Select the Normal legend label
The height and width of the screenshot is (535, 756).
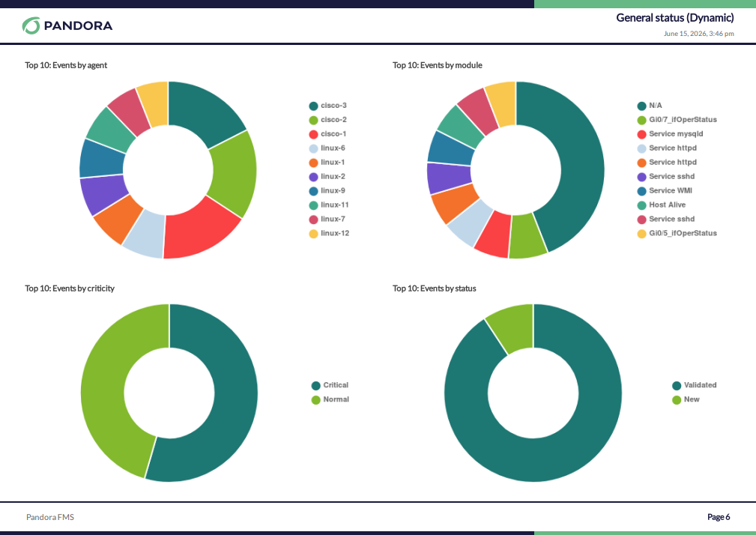click(336, 399)
